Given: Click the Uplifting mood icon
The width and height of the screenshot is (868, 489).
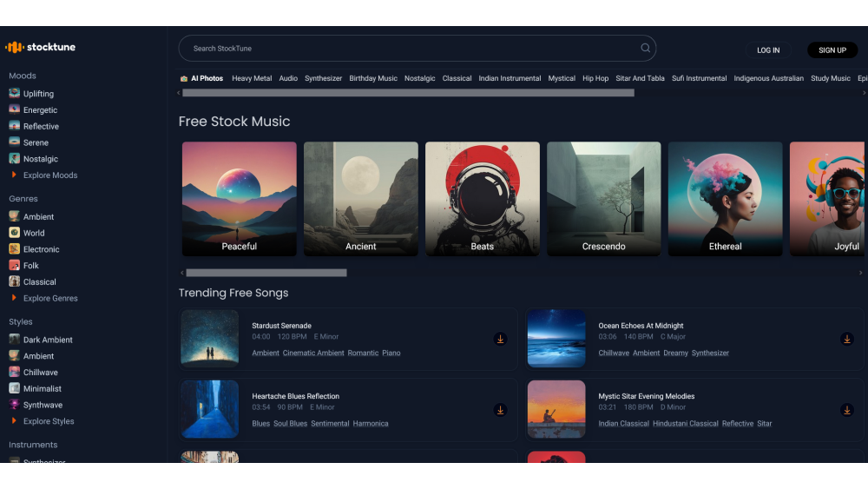Looking at the screenshot, I should pos(15,93).
